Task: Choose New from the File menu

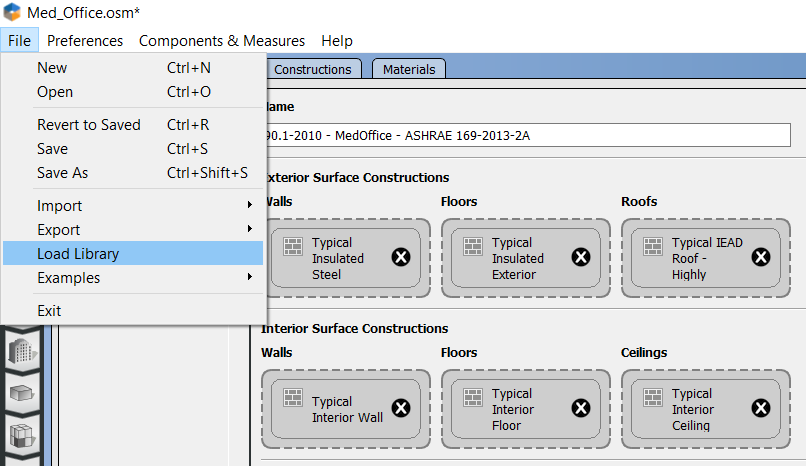Action: [133, 68]
